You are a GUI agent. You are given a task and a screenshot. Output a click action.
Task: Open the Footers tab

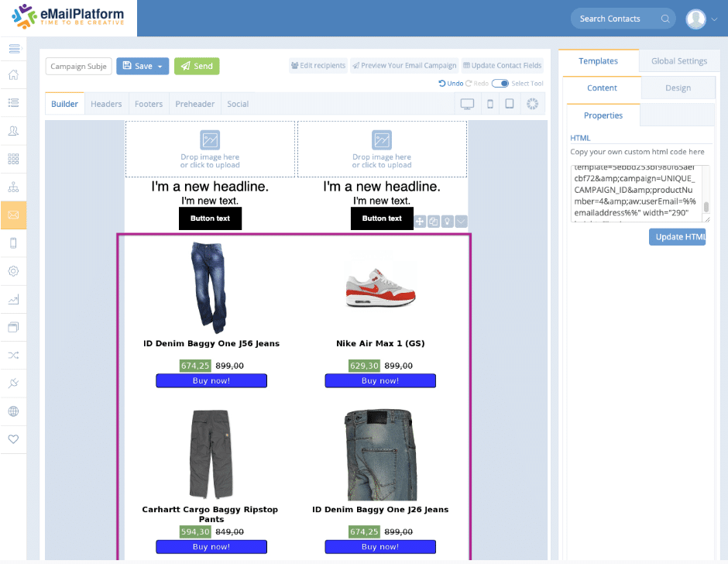[149, 104]
